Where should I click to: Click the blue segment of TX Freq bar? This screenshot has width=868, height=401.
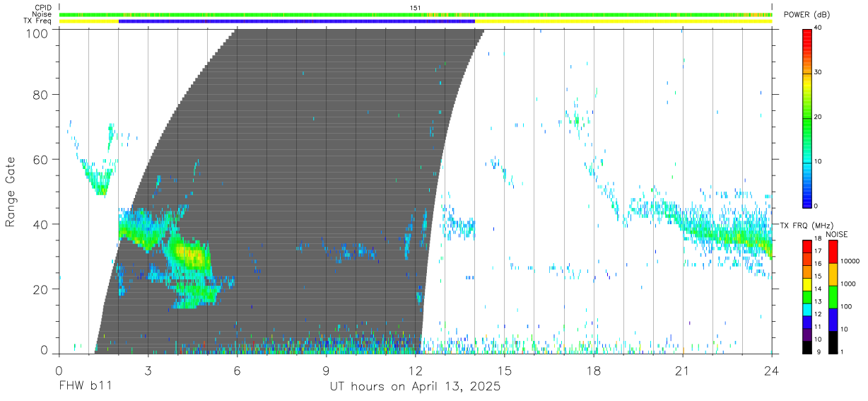click(x=297, y=21)
